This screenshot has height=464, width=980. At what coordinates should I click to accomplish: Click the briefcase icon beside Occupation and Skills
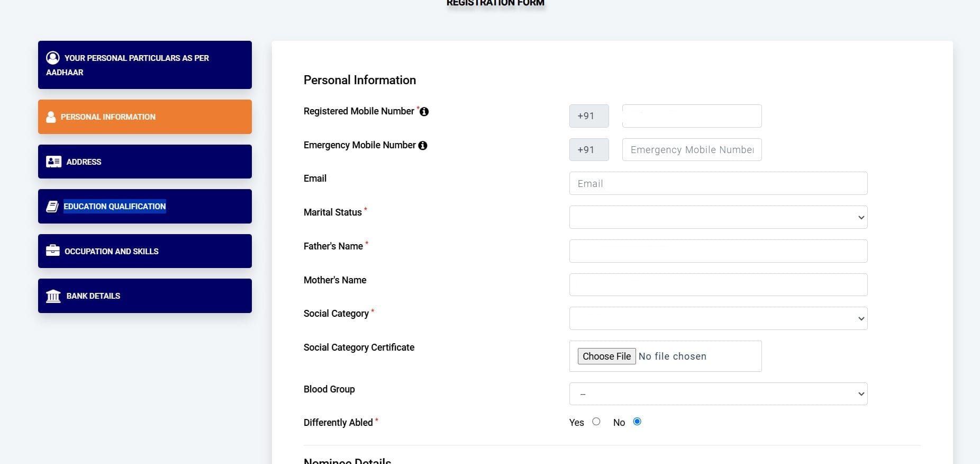click(x=52, y=250)
